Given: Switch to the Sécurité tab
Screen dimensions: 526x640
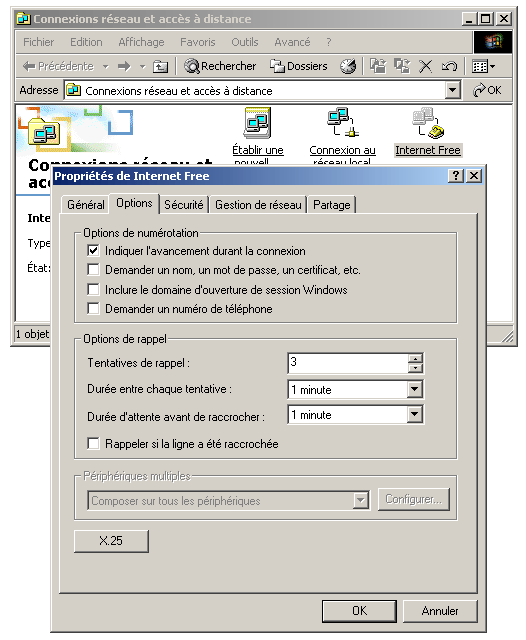Looking at the screenshot, I should (184, 204).
